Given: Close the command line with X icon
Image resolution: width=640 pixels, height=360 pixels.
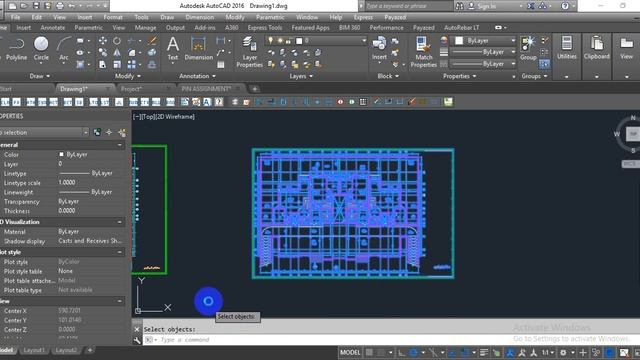Looking at the screenshot, I should (137, 329).
